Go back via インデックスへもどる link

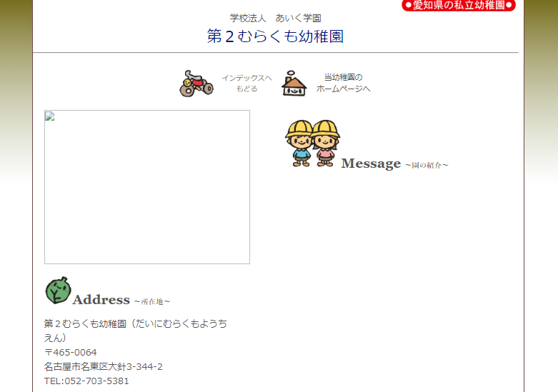coord(246,84)
